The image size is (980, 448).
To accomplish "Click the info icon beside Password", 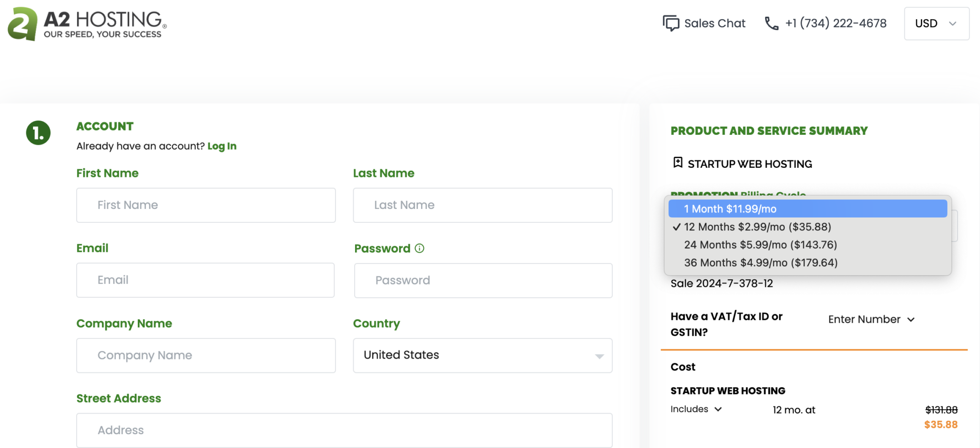I will click(420, 248).
